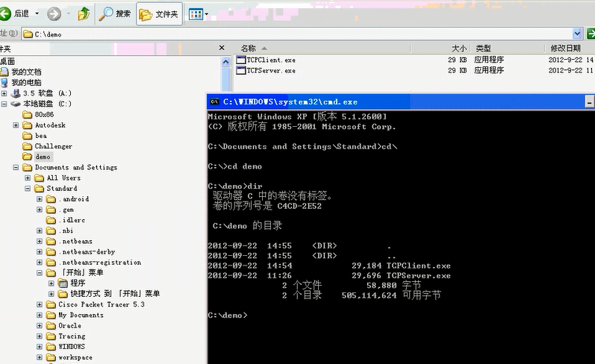This screenshot has width=595, height=364.
Task: Select the TCPClient.exe file icon
Action: 241,60
